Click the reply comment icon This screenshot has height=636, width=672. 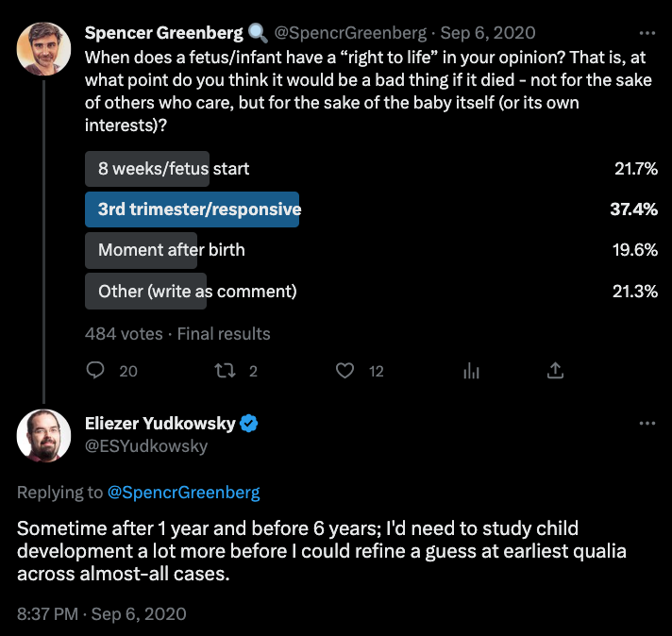pyautogui.click(x=94, y=371)
